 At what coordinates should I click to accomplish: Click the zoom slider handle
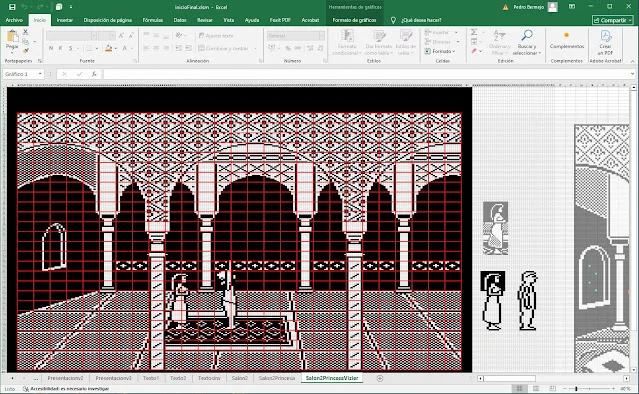point(576,389)
